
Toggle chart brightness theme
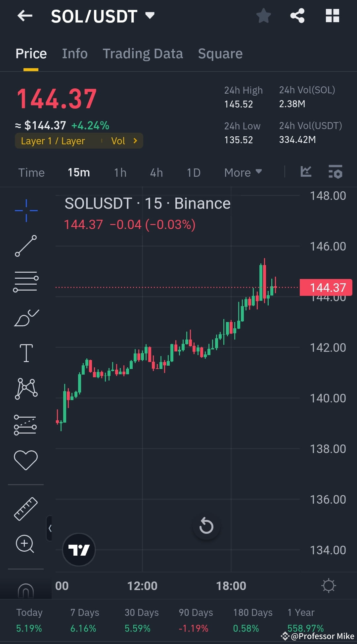(328, 585)
